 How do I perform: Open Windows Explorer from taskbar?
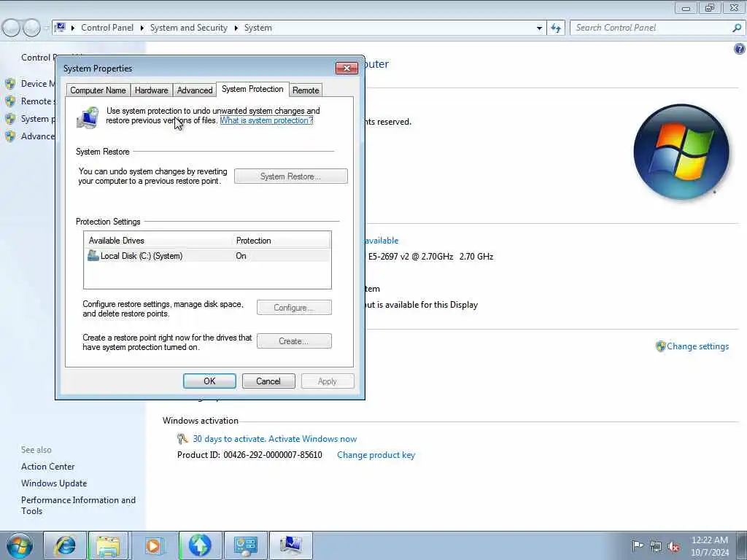[x=109, y=545]
